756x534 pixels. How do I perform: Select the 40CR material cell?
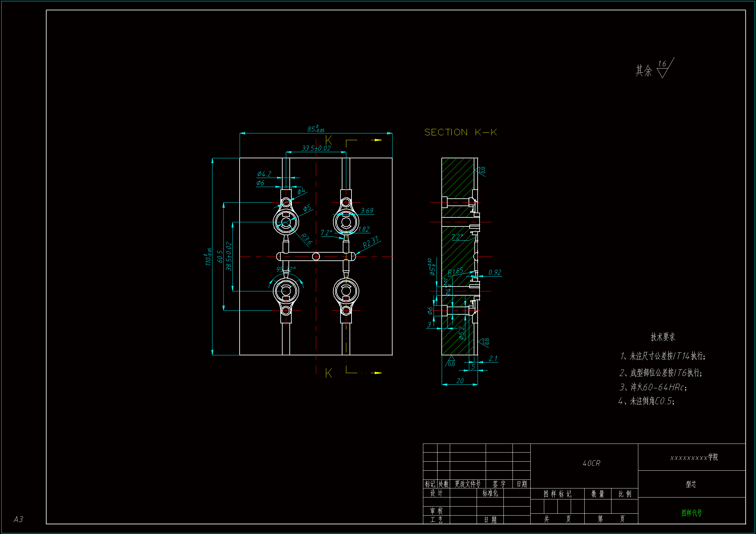pos(591,463)
